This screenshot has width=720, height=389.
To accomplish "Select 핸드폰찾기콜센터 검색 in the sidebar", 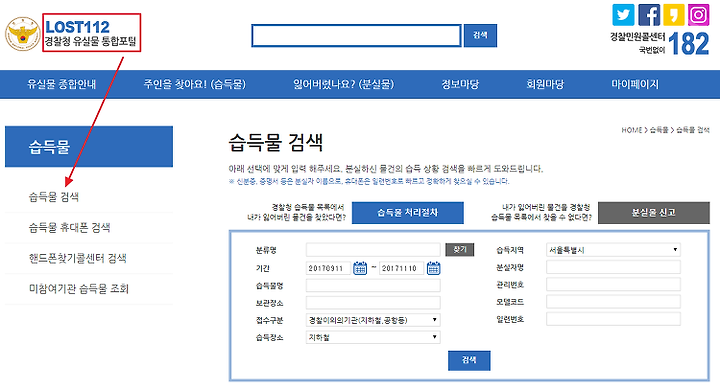I will point(78,258).
